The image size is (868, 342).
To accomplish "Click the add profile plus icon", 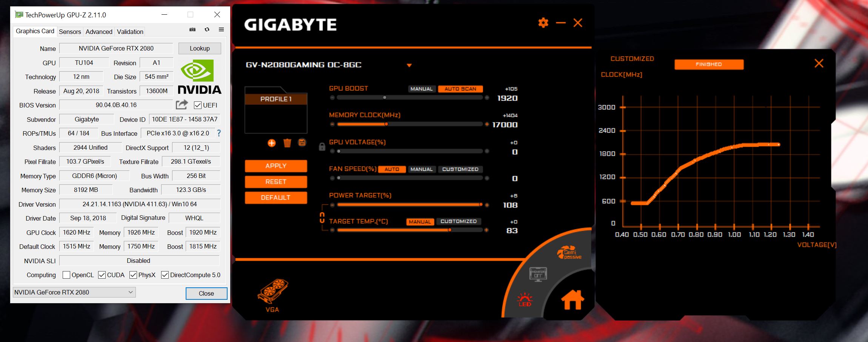I will [x=272, y=143].
